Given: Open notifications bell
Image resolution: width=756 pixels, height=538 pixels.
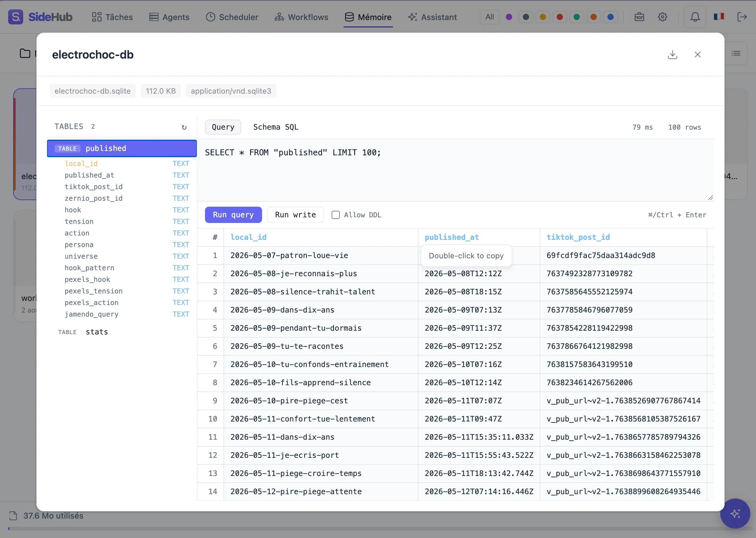Looking at the screenshot, I should click(x=695, y=17).
